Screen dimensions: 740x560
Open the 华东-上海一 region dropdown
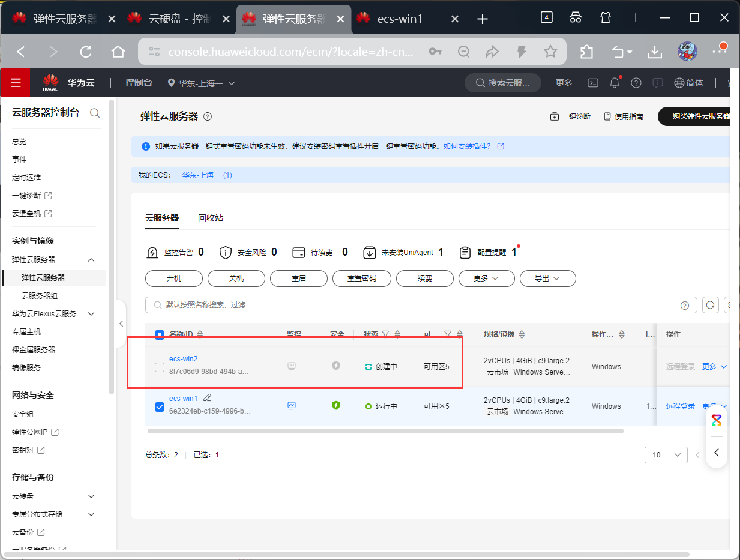tap(201, 83)
